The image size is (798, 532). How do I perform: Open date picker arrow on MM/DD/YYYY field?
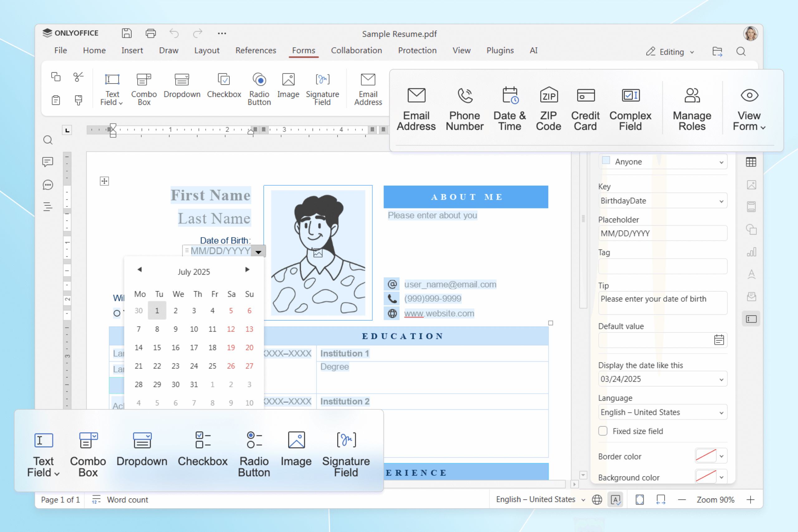258,252
